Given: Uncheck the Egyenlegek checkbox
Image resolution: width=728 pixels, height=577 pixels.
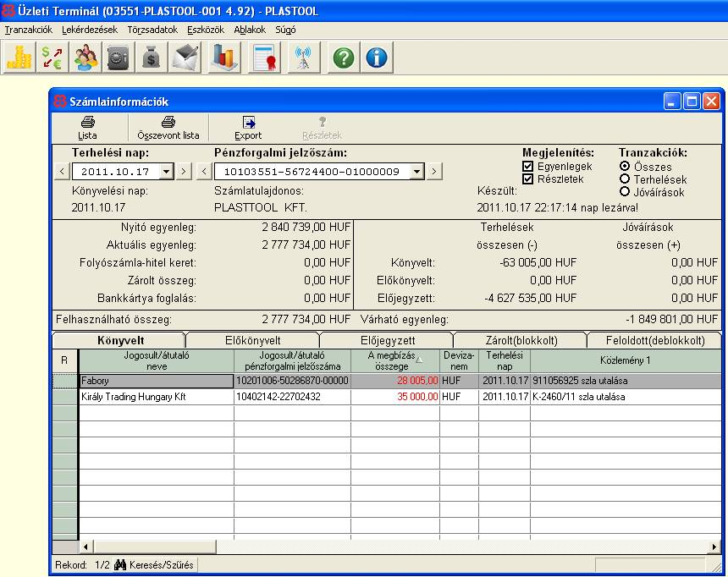Looking at the screenshot, I should click(x=528, y=167).
